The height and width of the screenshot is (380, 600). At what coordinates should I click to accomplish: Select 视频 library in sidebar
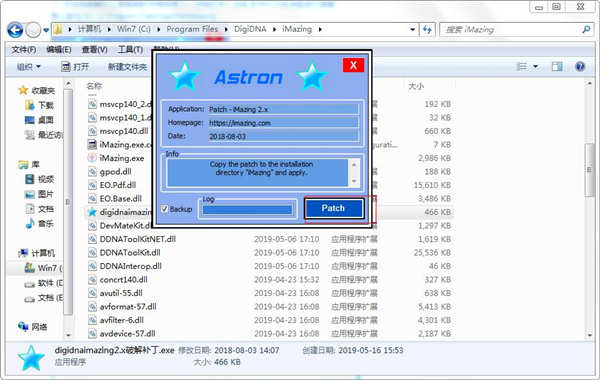point(39,179)
